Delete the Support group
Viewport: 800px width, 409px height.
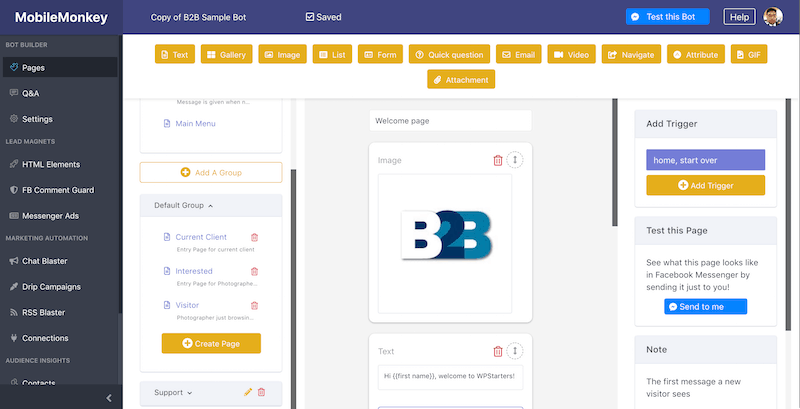point(262,393)
